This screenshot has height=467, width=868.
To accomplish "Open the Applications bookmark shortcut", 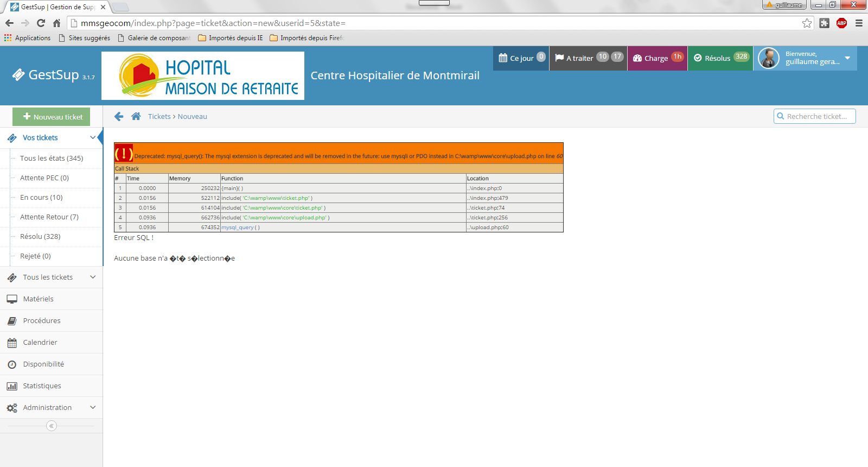I will tap(28, 38).
